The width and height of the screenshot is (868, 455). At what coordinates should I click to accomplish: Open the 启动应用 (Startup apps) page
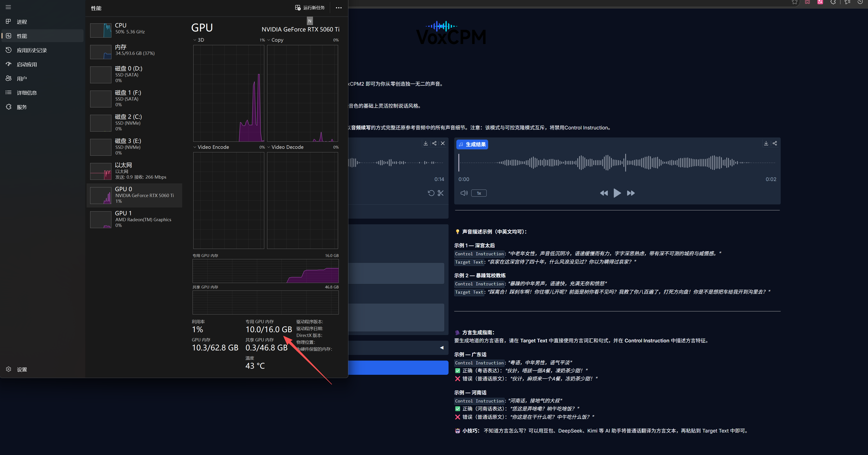tap(42, 64)
